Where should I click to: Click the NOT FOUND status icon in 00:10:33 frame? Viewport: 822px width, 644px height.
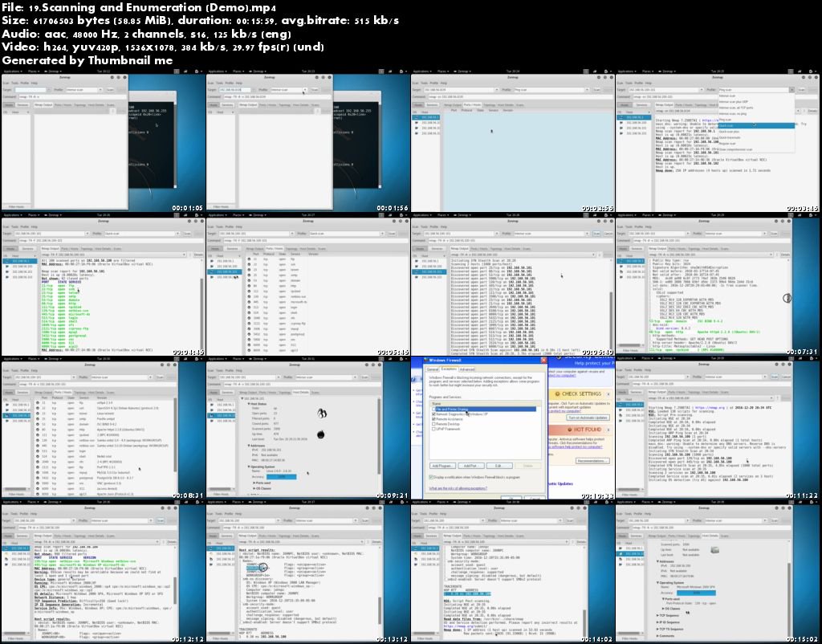(x=570, y=430)
